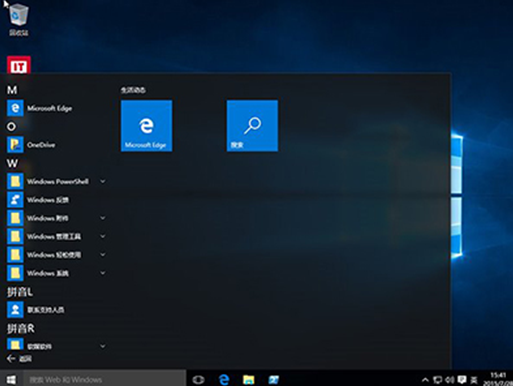Expand the Windows 管理工具 chevron
The height and width of the screenshot is (386, 513).
(103, 236)
